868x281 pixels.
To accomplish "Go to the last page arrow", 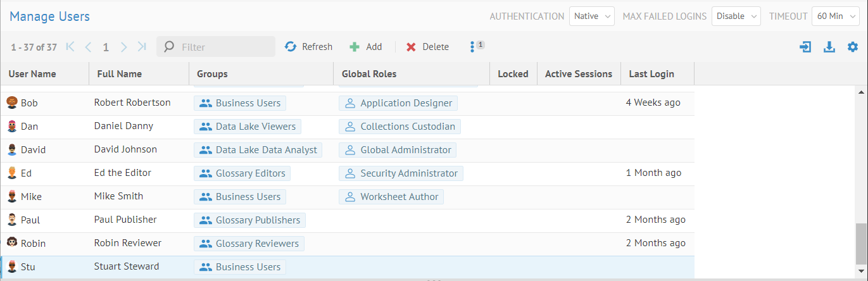I will pyautogui.click(x=142, y=47).
